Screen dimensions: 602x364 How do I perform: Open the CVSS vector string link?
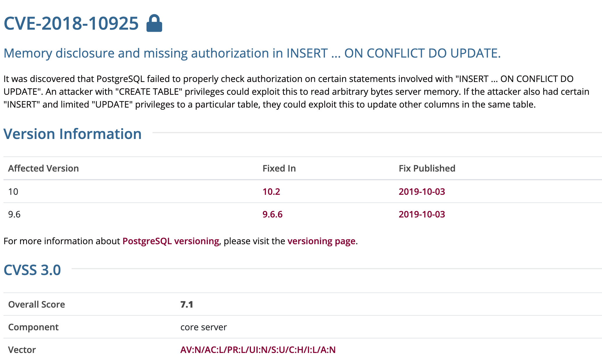tap(258, 350)
